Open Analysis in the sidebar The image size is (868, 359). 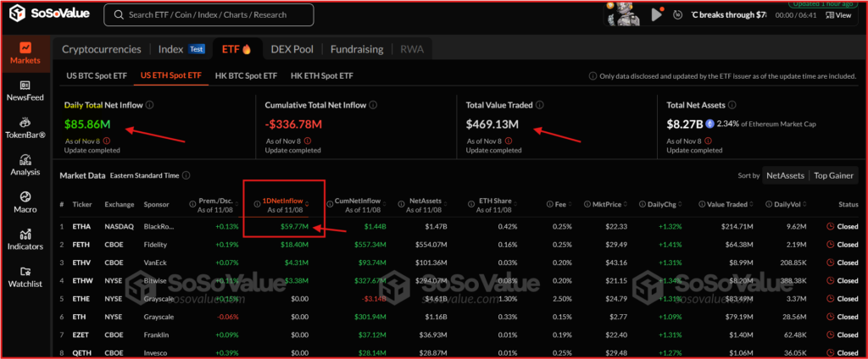point(25,165)
